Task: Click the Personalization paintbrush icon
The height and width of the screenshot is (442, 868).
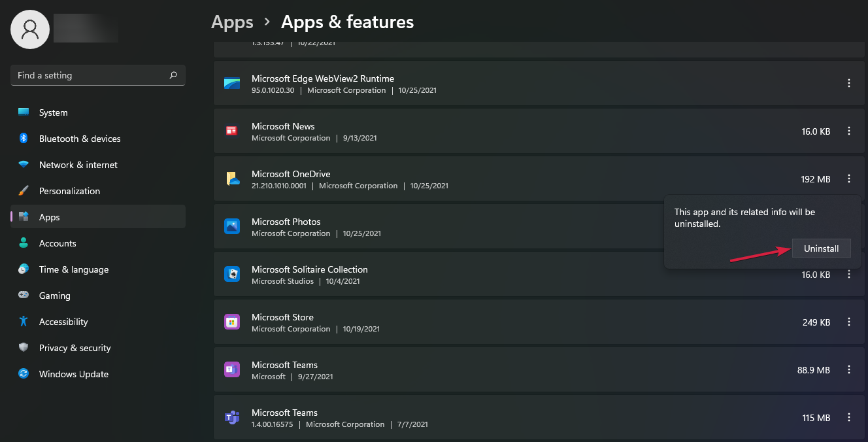Action: 24,191
